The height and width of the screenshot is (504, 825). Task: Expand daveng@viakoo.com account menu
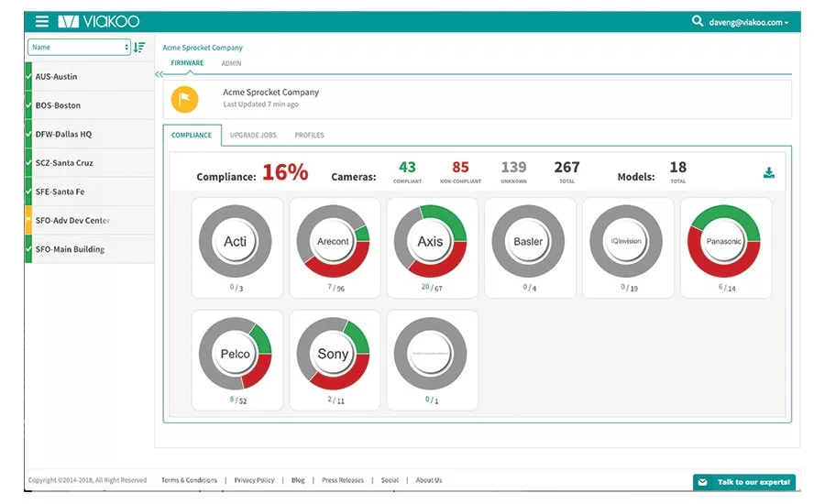point(749,22)
